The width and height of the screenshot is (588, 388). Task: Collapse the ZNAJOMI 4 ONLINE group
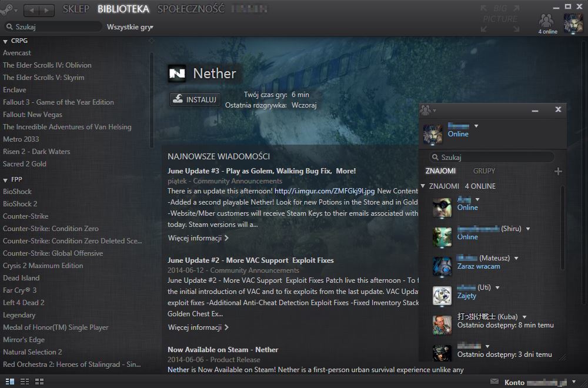coord(423,186)
